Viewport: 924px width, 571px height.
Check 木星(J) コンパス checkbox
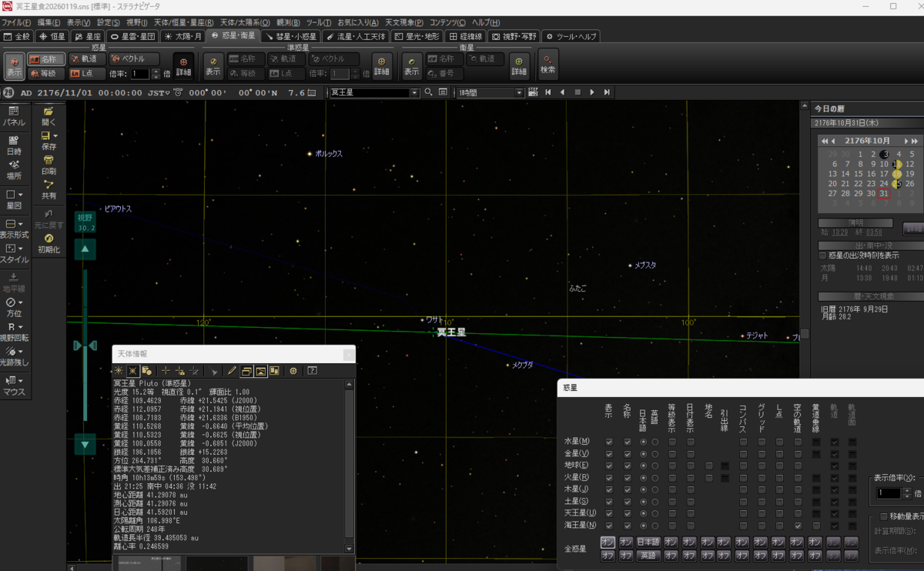tap(744, 489)
